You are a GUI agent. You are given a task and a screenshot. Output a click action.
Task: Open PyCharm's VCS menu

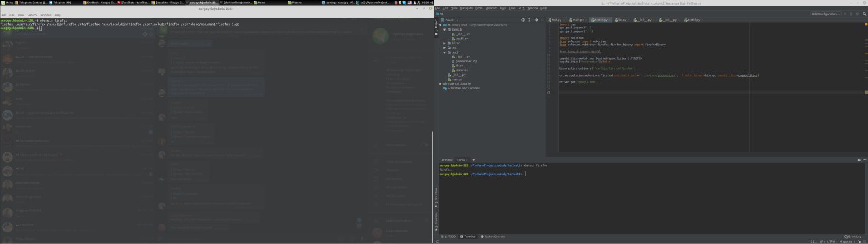point(521,8)
